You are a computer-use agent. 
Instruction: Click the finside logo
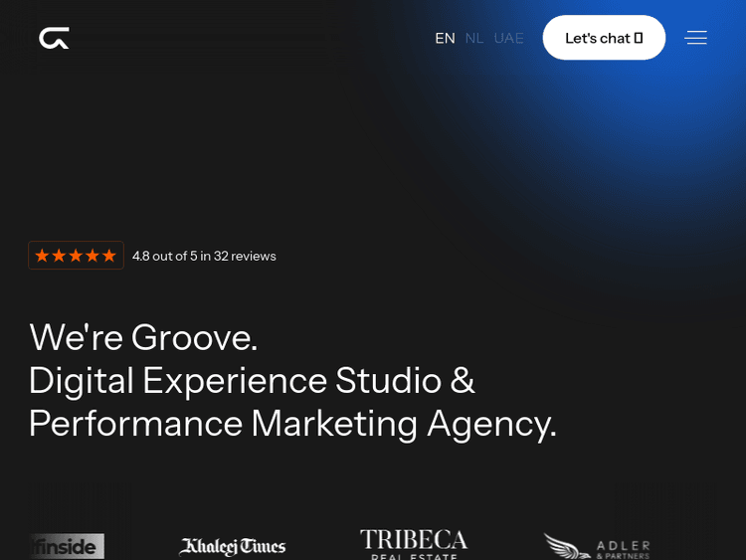tap(67, 546)
